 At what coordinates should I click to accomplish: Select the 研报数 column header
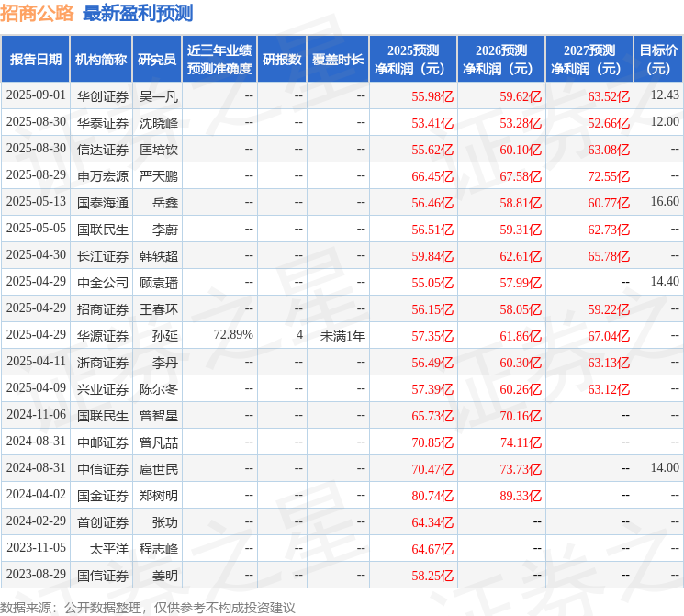click(282, 60)
